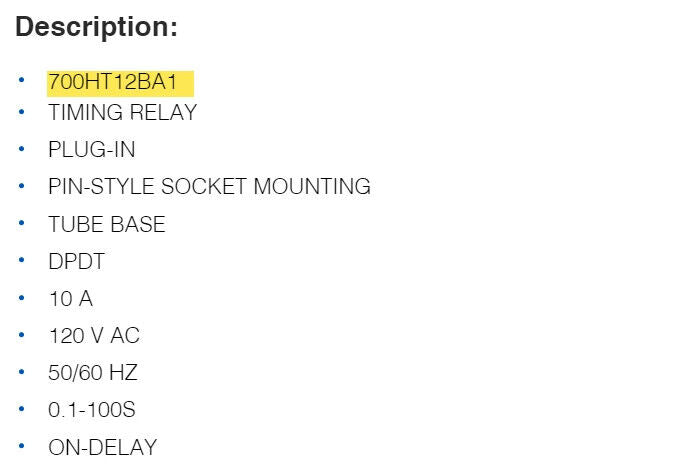Click the 50/60 HZ entry

93,373
